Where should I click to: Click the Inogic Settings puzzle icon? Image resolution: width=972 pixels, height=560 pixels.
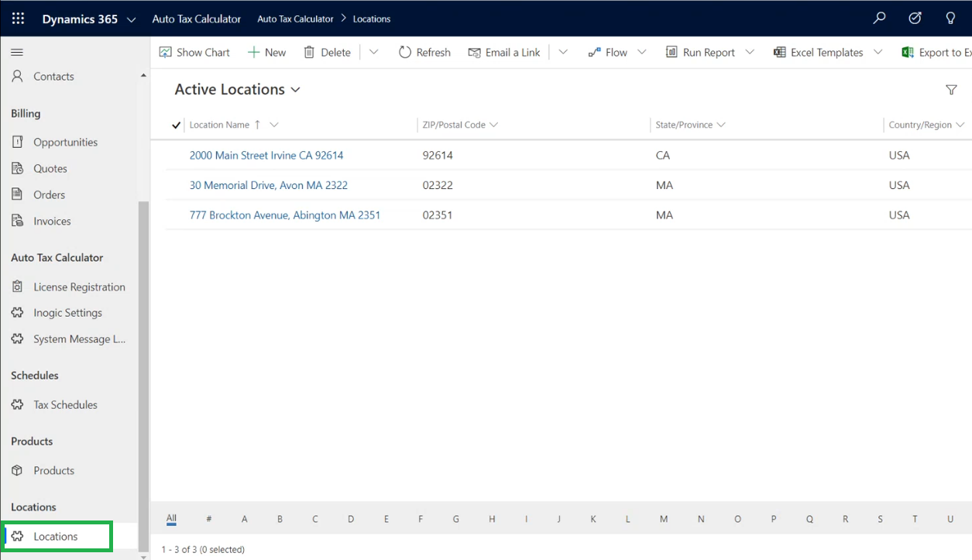(18, 312)
